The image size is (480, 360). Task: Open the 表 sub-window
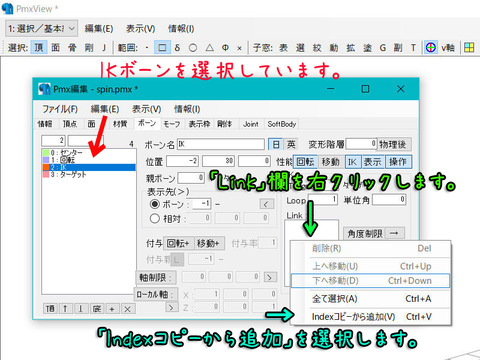[283, 48]
